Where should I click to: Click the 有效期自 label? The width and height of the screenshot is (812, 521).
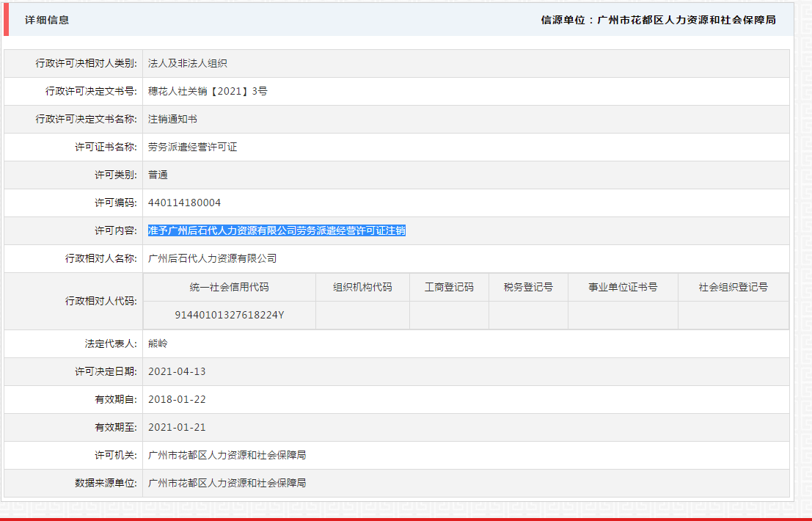115,400
